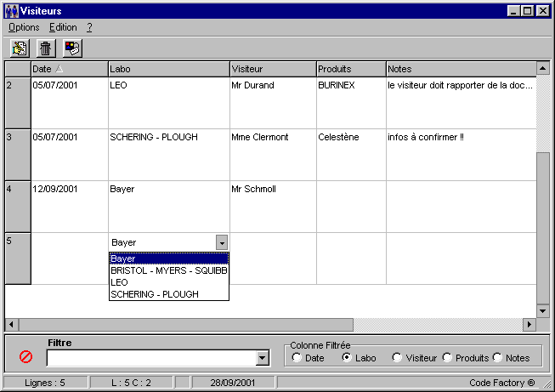Viewport: 555px width, 392px height.
Task: Click the horizontal scrollbar thumb
Action: tap(186, 324)
